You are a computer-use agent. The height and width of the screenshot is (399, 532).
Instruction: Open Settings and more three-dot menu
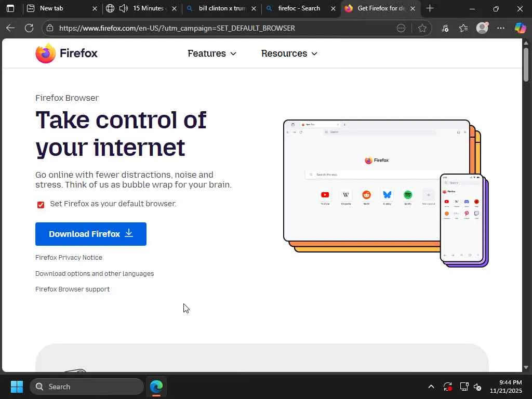click(x=501, y=28)
